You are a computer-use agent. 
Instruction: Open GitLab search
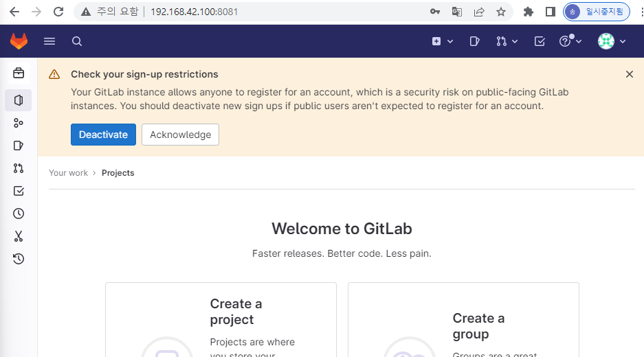click(x=77, y=41)
